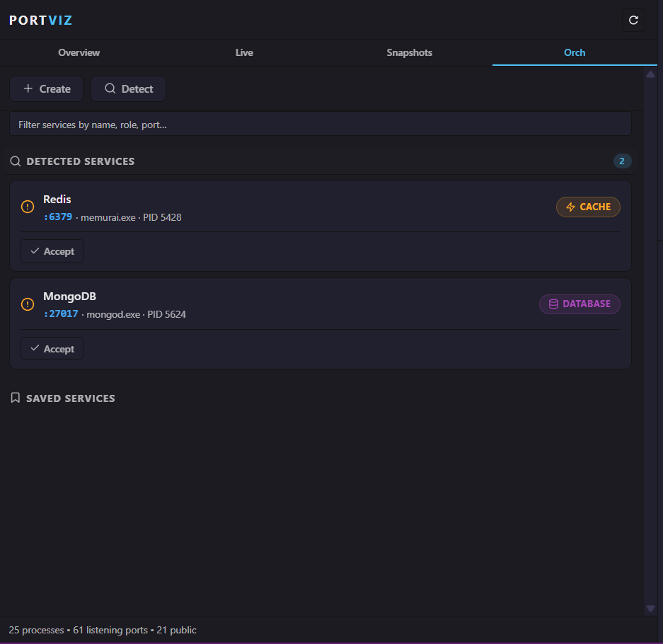Click the refresh icon in the top right
Viewport: 663px width, 644px height.
(633, 20)
